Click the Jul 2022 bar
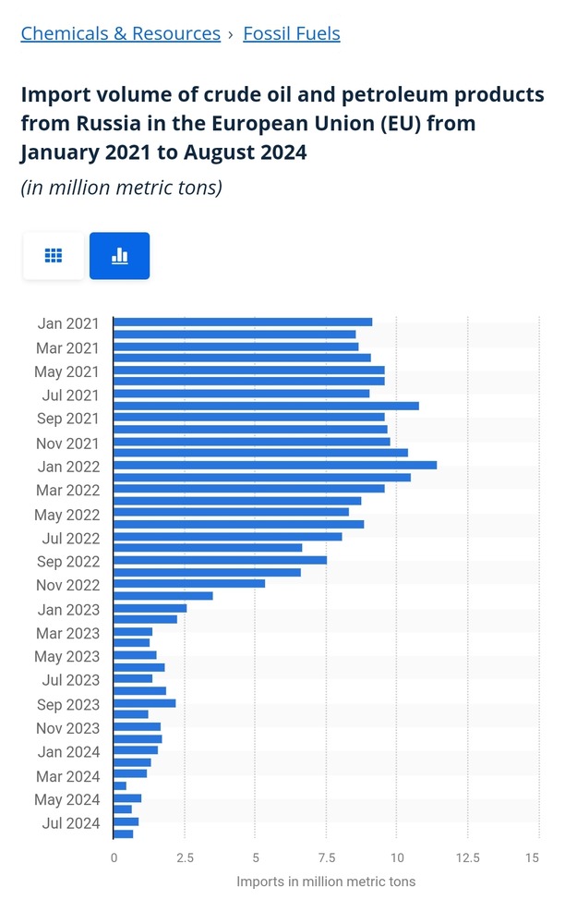 227,537
